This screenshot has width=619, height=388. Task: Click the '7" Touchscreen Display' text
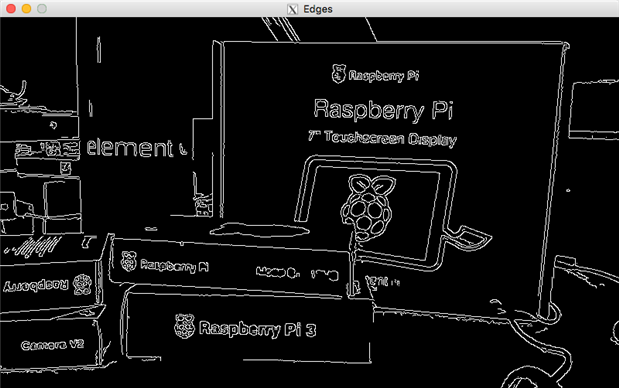[382, 138]
